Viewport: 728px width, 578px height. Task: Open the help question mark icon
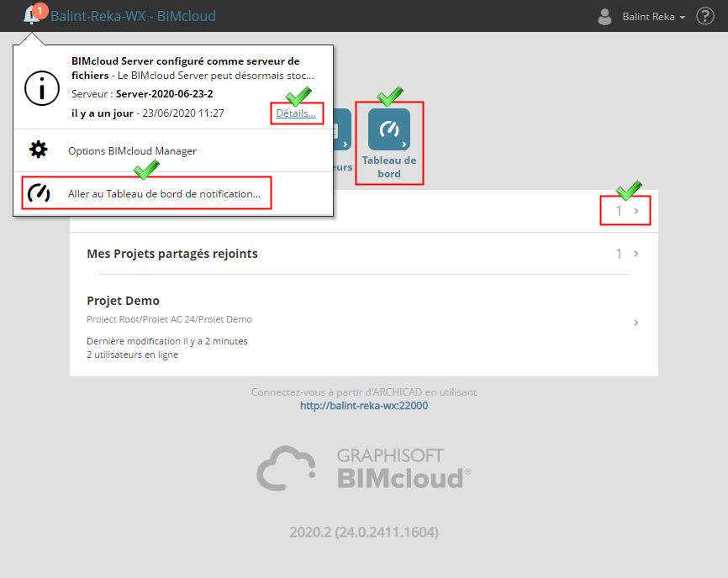(704, 16)
